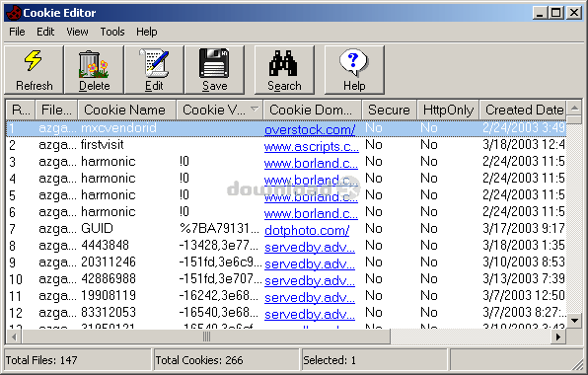The height and width of the screenshot is (375, 588).
Task: Click the Refresh lightning bolt icon
Action: (34, 61)
